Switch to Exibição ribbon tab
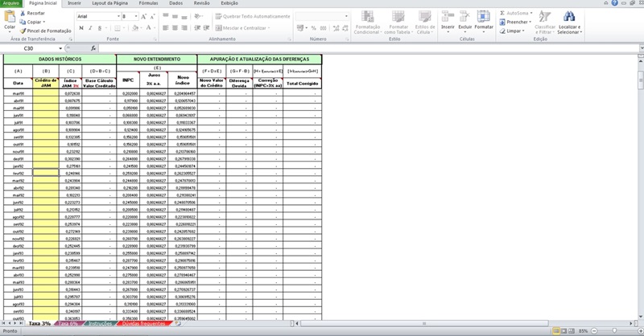 [x=229, y=3]
